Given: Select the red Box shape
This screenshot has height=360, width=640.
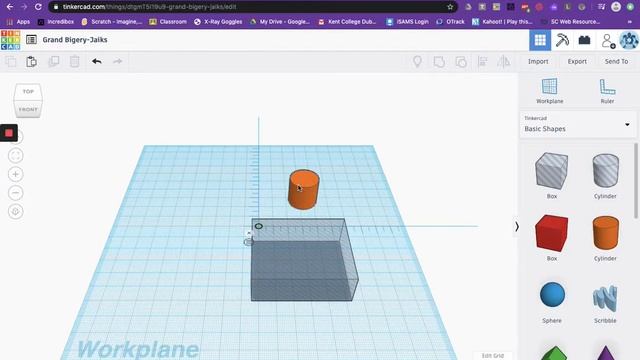Looking at the screenshot, I should pyautogui.click(x=551, y=233).
